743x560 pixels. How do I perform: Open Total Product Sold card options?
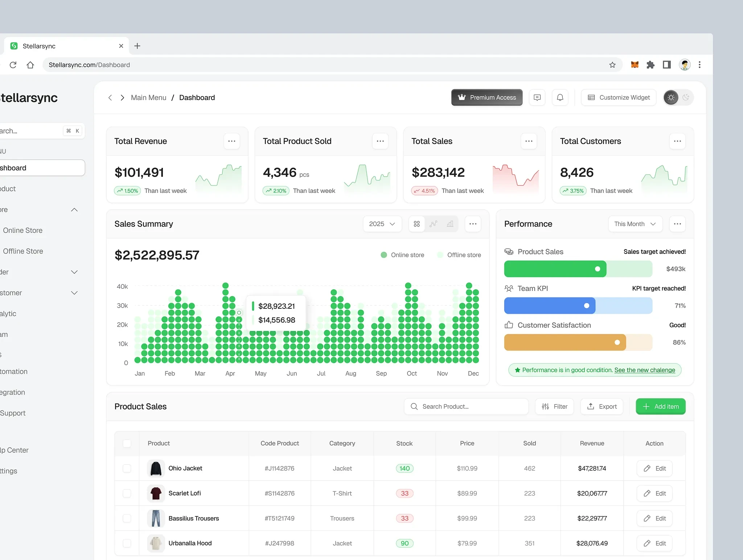pyautogui.click(x=380, y=141)
